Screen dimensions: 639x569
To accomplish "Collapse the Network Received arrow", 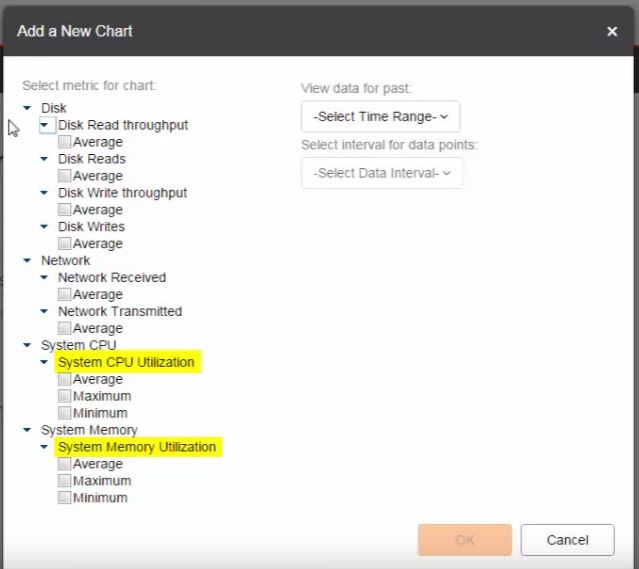I will click(44, 278).
